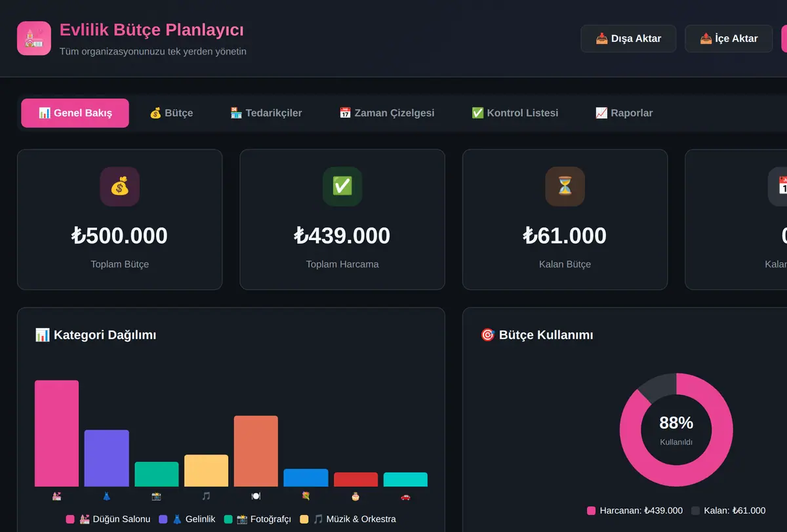787x532 pixels.
Task: Click the red cake bar in chart
Action: click(x=355, y=480)
